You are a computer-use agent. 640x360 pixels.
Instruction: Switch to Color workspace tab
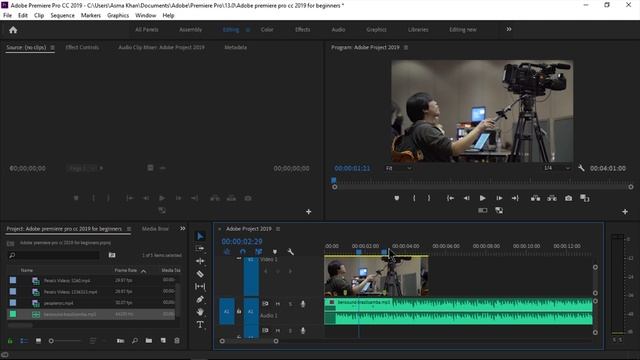pos(267,29)
